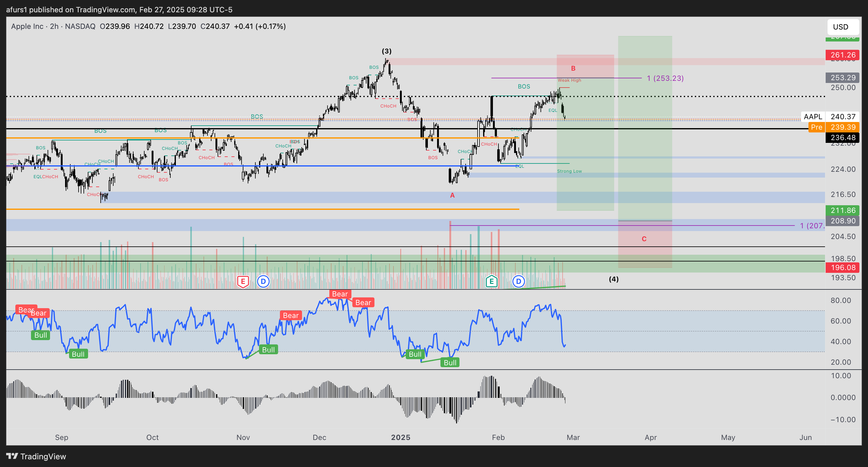Select the wave (4) label
868x467 pixels.
pyautogui.click(x=614, y=279)
